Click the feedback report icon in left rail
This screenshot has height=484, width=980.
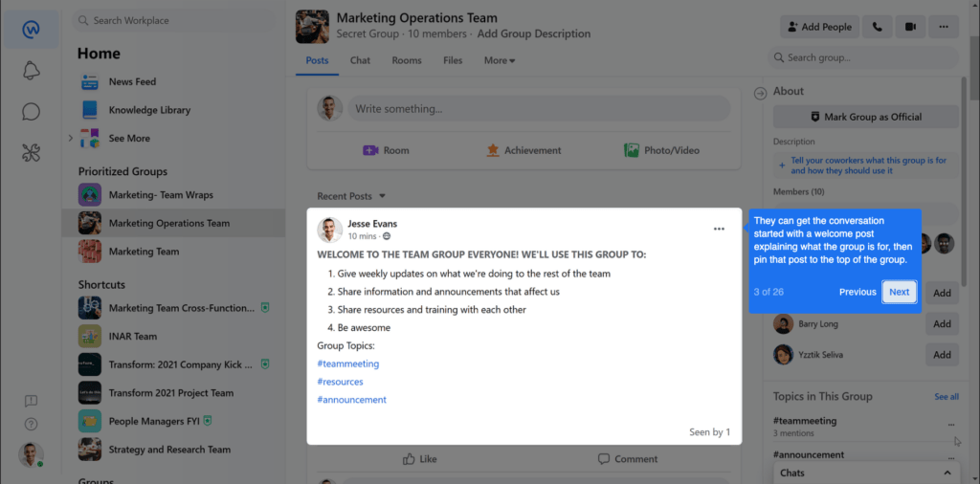(x=31, y=401)
